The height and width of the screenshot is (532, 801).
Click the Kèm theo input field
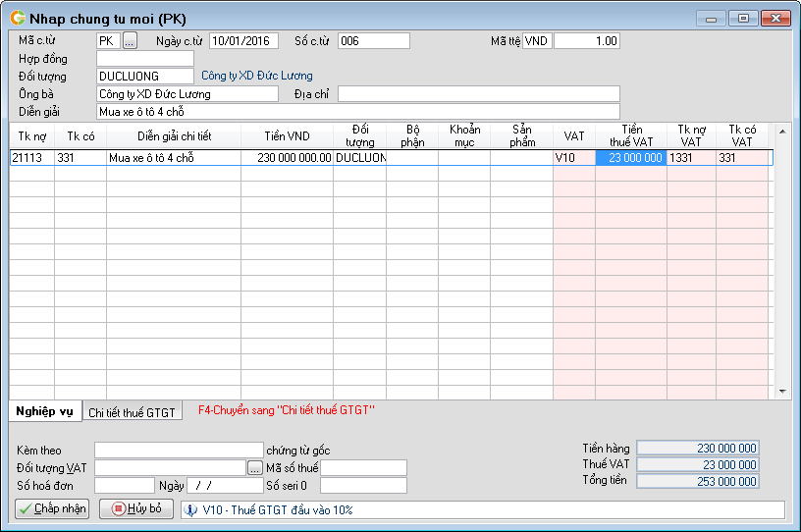click(179, 451)
